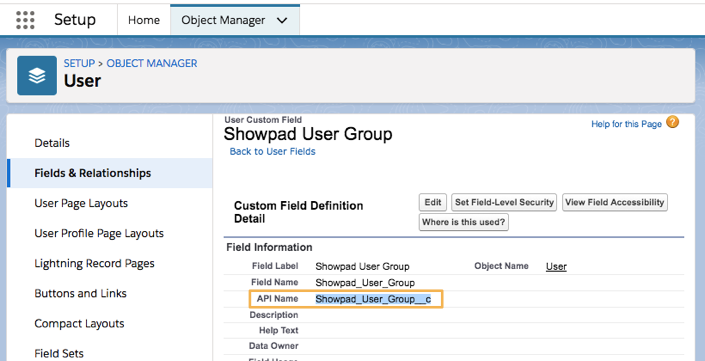Viewport: 705px width, 361px height.
Task: Click the SETUP breadcrumb link
Action: (79, 63)
